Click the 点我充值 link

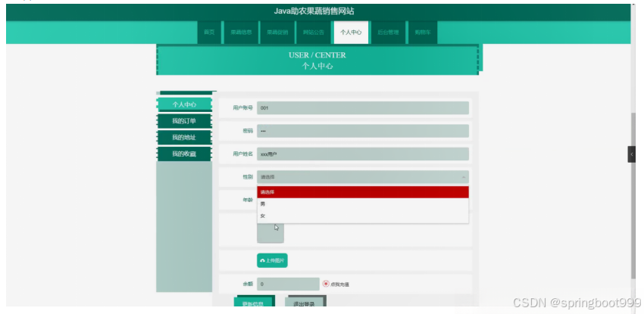[339, 284]
